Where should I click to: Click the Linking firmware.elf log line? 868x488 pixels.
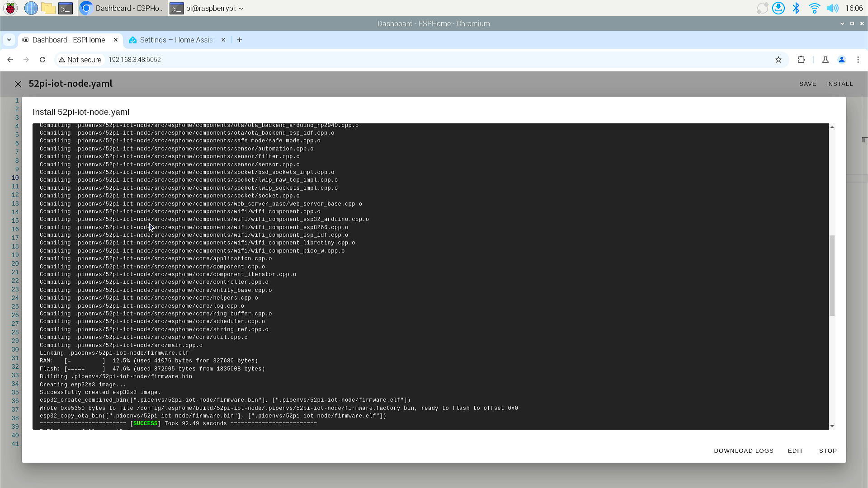(x=114, y=353)
